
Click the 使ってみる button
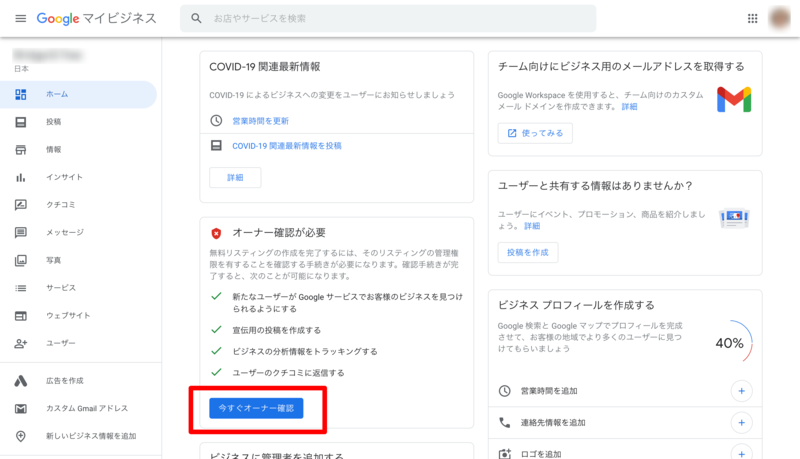click(535, 133)
